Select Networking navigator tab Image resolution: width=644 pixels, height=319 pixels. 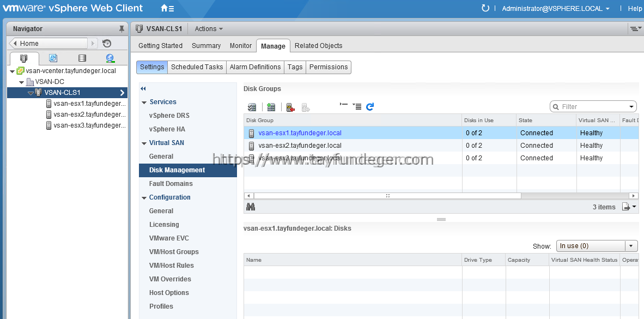point(110,58)
